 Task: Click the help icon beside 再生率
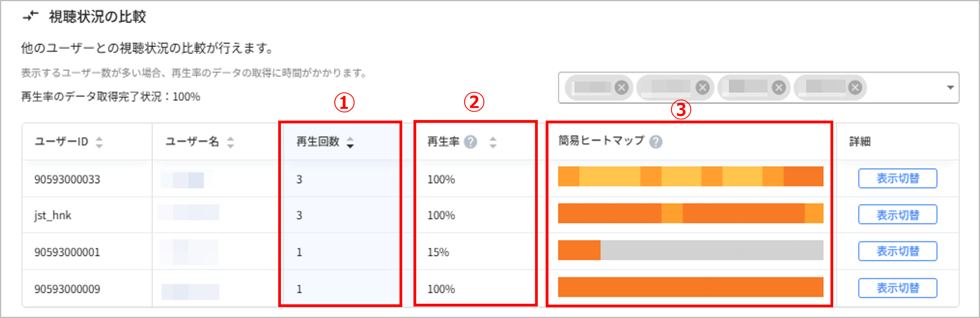(x=471, y=142)
